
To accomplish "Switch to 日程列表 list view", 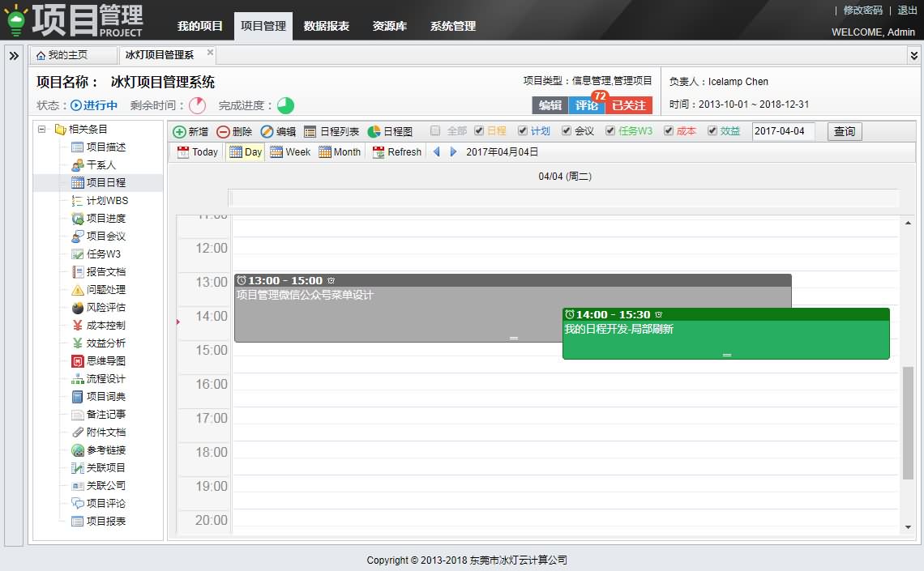I will 332,131.
